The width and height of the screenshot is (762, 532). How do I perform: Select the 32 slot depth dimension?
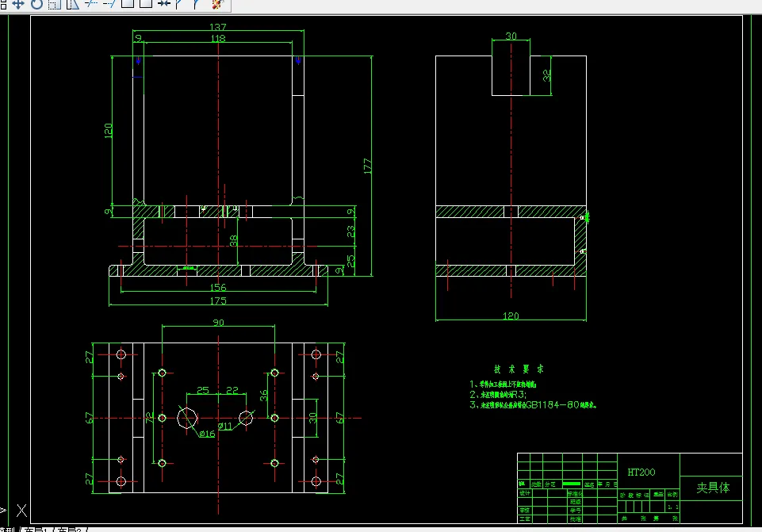click(x=546, y=75)
